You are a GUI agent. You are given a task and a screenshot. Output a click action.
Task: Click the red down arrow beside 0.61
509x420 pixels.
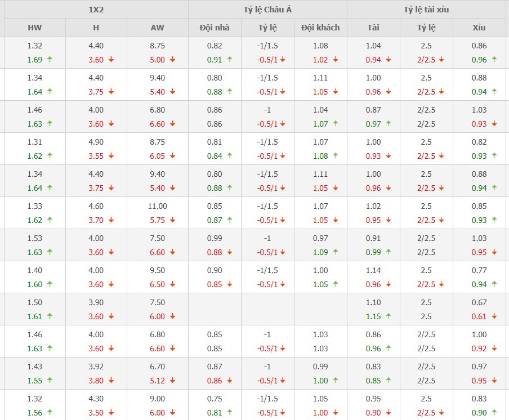coord(494,316)
